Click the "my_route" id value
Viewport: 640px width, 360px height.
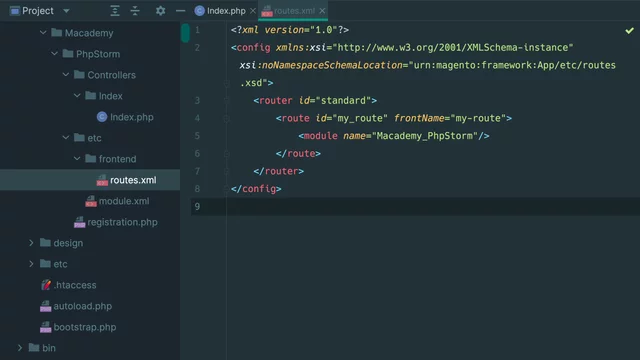[x=360, y=118]
